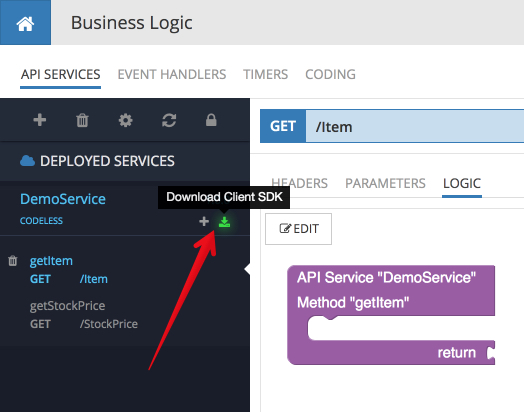This screenshot has height=412, width=524.
Task: Click the /Item path field
Action: click(x=415, y=127)
